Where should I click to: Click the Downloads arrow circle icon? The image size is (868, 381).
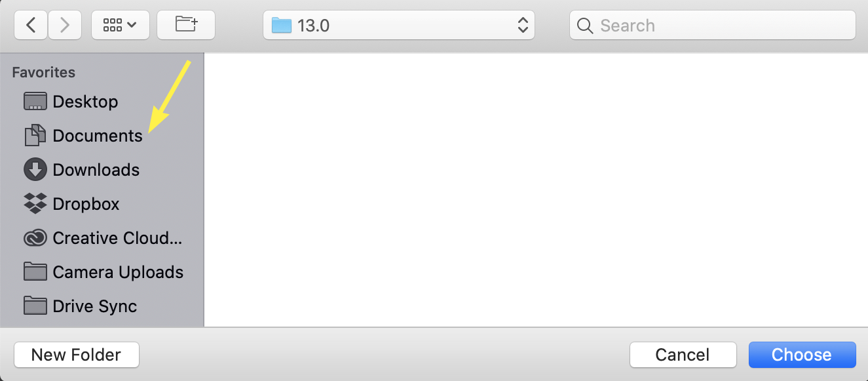[35, 170]
